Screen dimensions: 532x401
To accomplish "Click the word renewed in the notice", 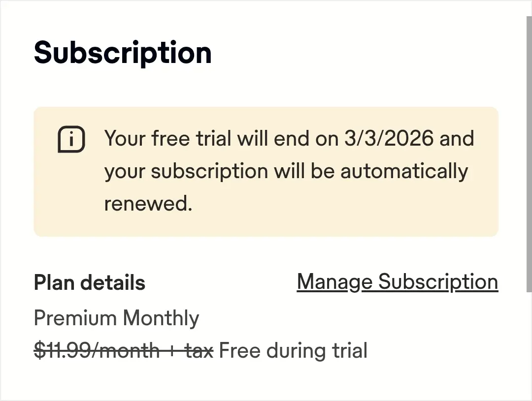I will coord(148,203).
